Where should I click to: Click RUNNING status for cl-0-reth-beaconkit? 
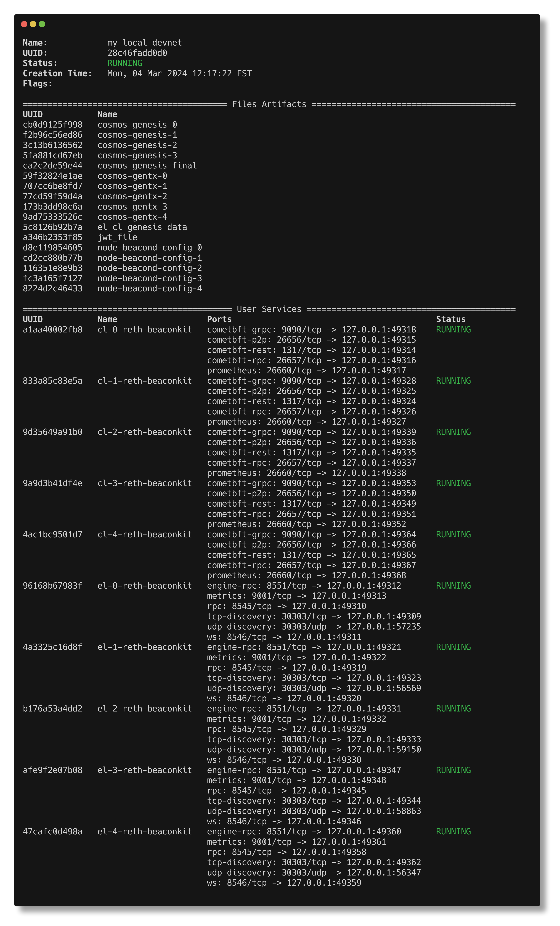coord(453,330)
